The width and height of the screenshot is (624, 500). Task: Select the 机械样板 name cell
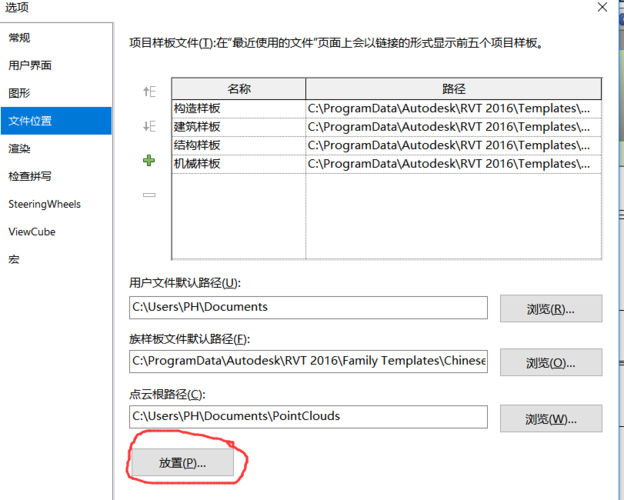(239, 164)
